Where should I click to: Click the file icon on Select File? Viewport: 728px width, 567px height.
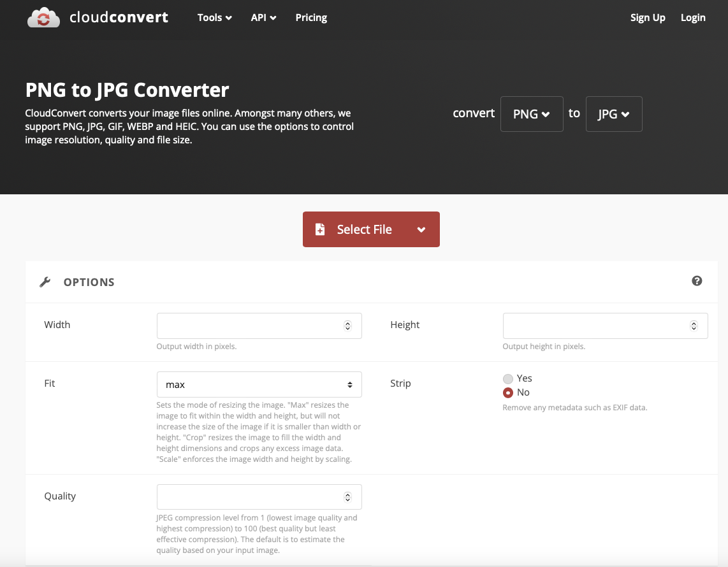(320, 229)
